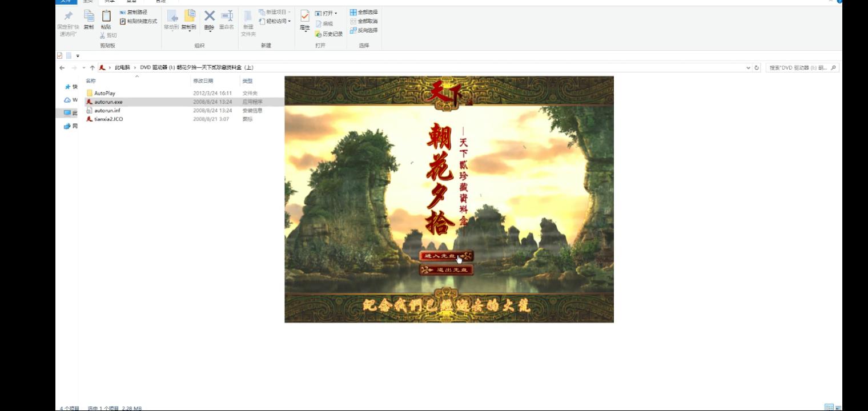Open the 文件 (File) menu
868x411 pixels.
(66, 1)
